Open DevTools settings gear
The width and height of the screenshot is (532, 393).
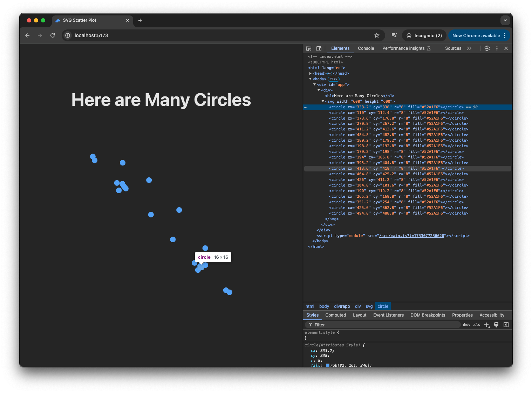click(487, 48)
